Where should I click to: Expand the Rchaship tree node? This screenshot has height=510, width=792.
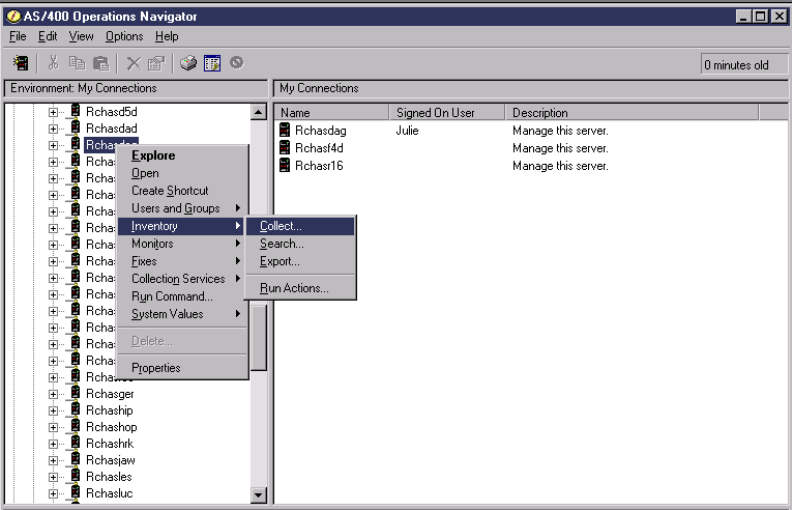53,411
